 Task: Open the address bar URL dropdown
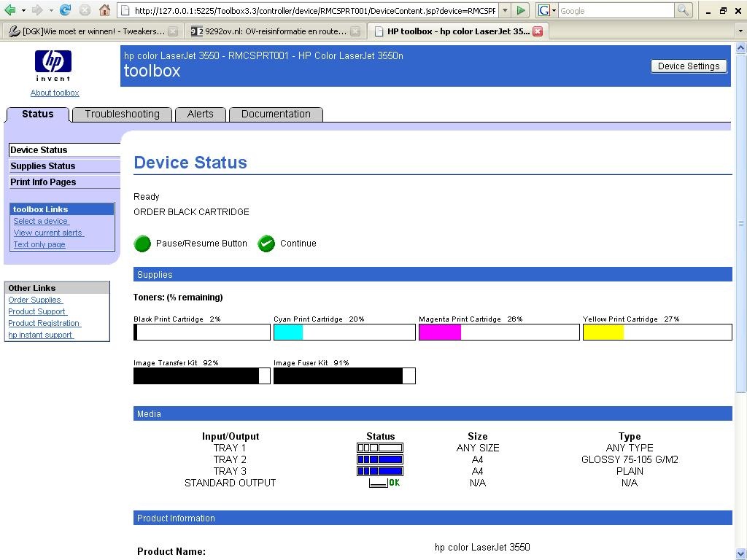(505, 10)
